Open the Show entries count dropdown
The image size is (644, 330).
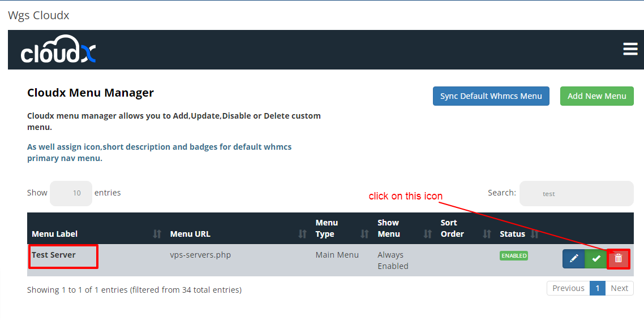[x=71, y=193]
